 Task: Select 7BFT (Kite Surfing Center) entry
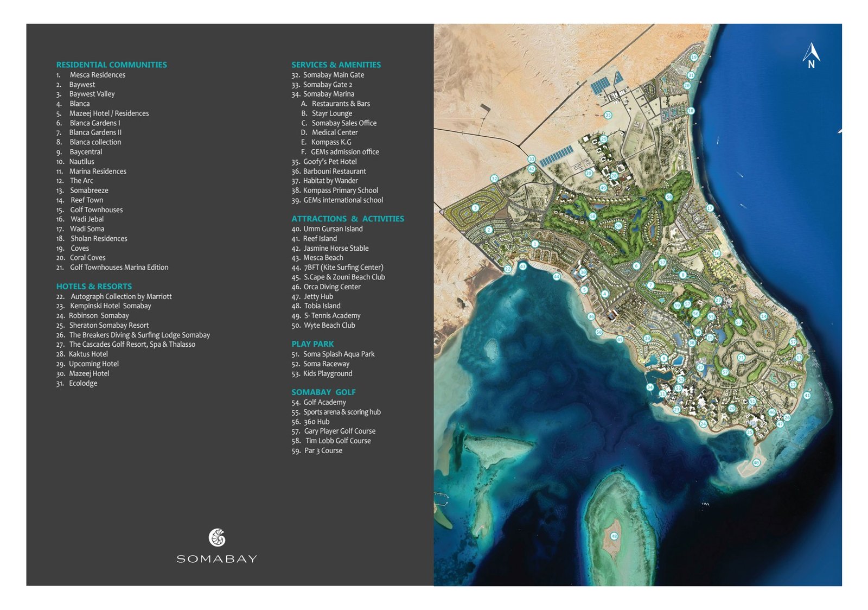337,268
